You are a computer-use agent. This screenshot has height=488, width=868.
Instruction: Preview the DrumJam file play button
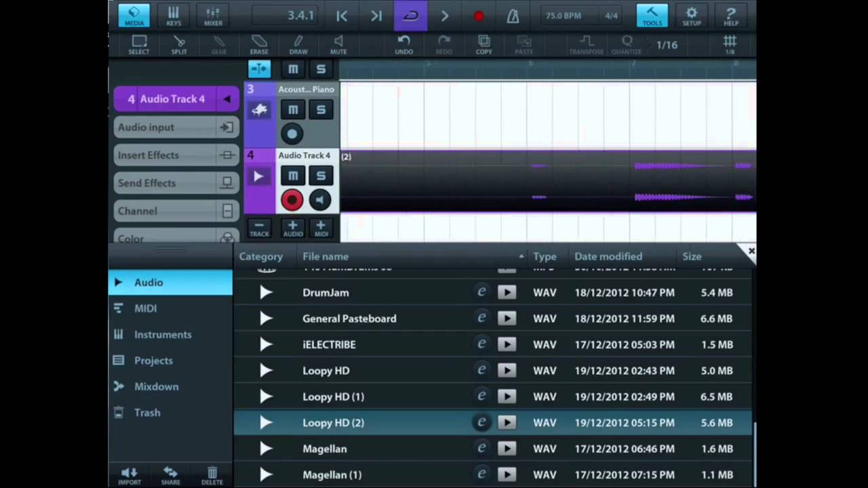pos(507,293)
